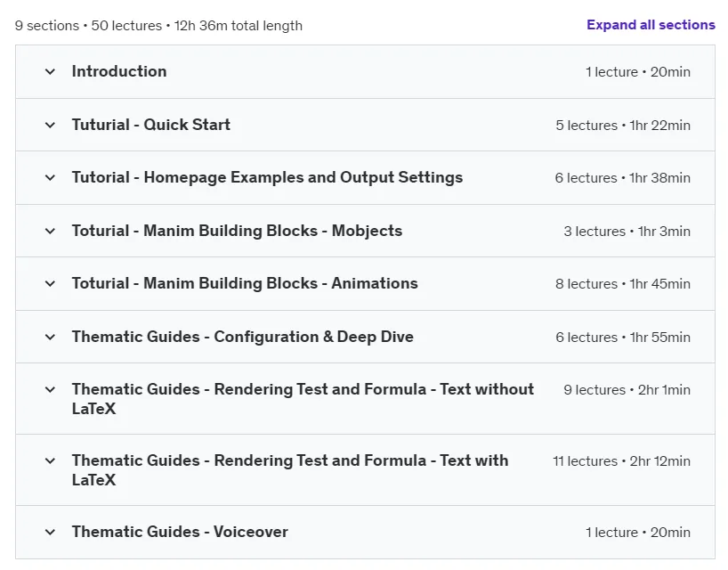
Task: Expand the Tuturial - Quick Start chevron
Action: 50,125
